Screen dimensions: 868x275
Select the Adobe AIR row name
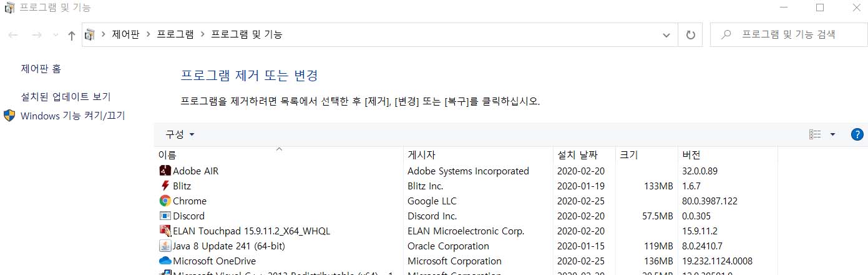tap(195, 171)
